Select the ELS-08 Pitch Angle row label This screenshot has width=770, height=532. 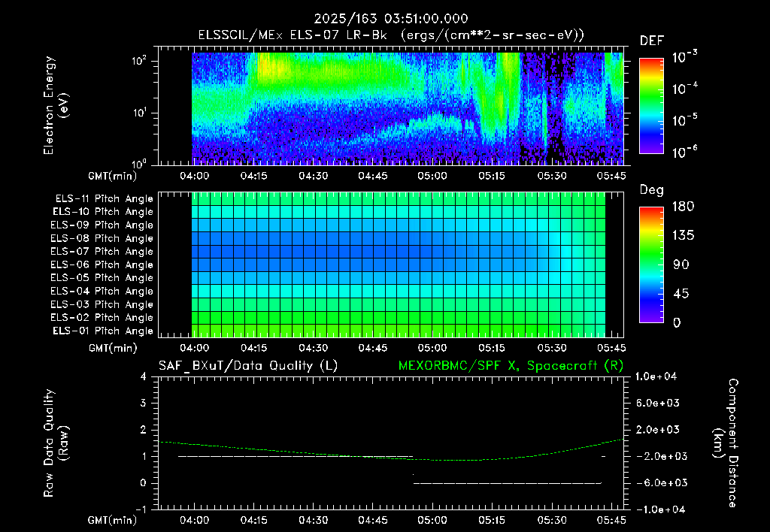(102, 238)
